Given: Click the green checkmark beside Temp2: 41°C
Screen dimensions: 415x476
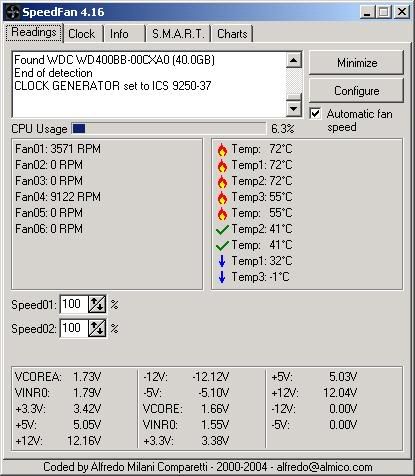Looking at the screenshot, I should [222, 229].
